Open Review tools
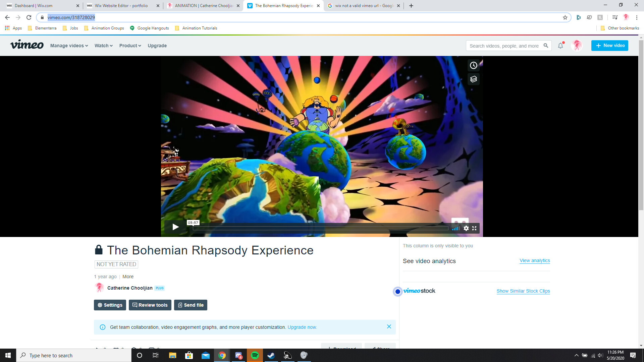The height and width of the screenshot is (362, 644). click(x=150, y=305)
